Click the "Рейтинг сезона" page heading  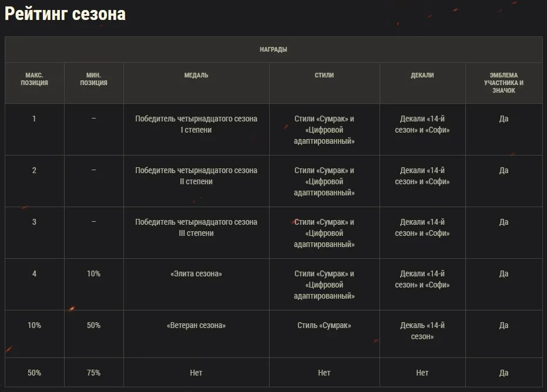pos(65,14)
